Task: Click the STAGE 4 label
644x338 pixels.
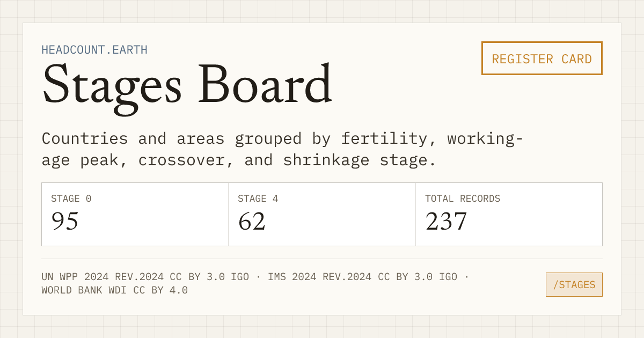Action: tap(258, 199)
